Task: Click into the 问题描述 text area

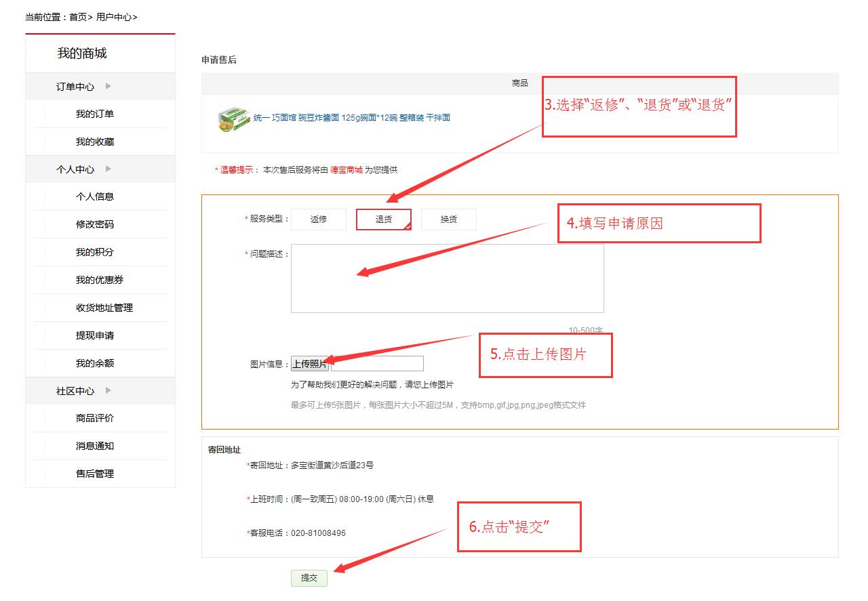Action: tap(447, 278)
